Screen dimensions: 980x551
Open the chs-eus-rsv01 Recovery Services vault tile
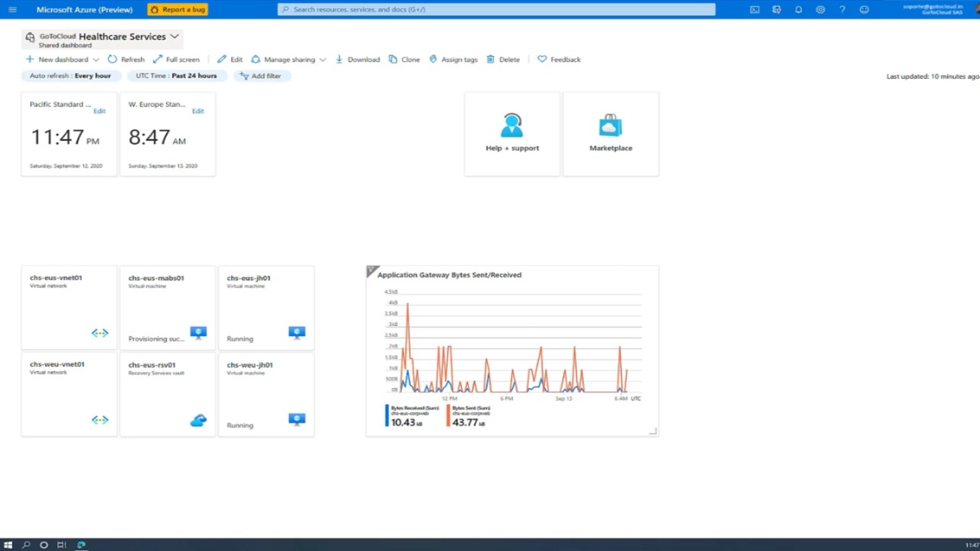(x=168, y=394)
